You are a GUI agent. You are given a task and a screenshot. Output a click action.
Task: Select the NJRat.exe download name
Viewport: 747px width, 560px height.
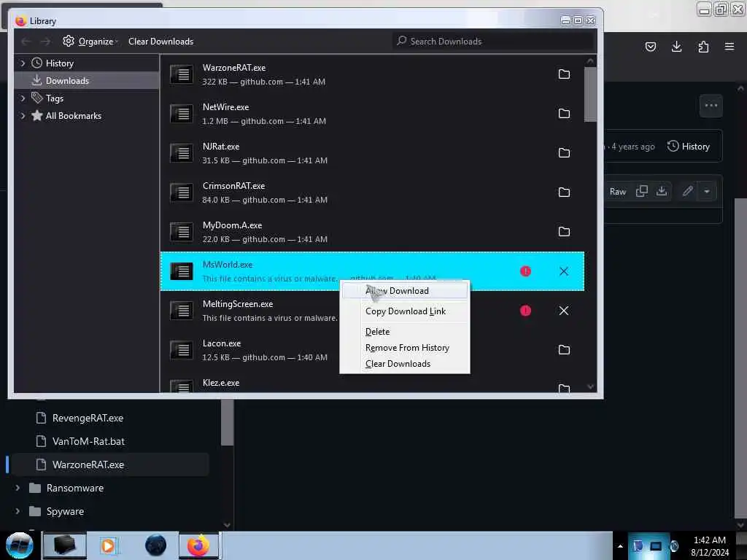pos(220,147)
